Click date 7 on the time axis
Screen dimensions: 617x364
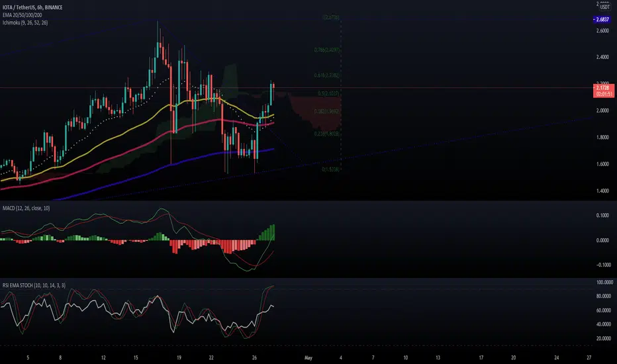[373, 357]
